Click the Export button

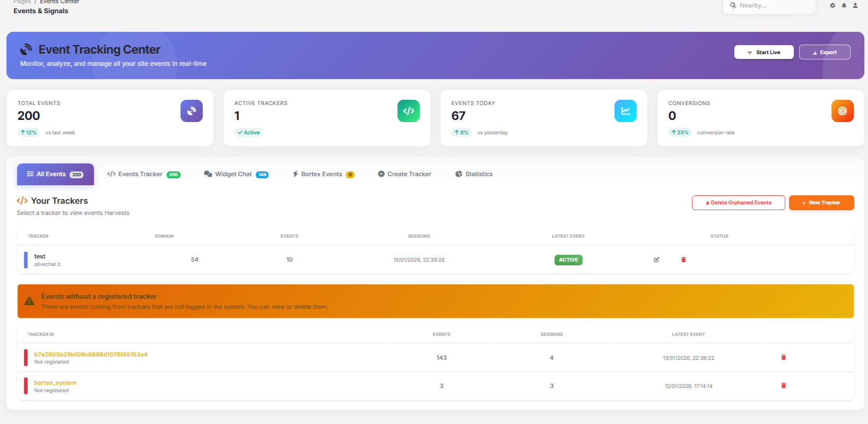824,52
